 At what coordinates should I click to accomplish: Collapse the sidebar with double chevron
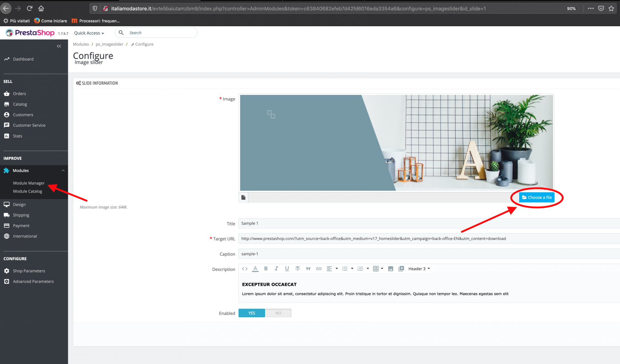coord(59,46)
